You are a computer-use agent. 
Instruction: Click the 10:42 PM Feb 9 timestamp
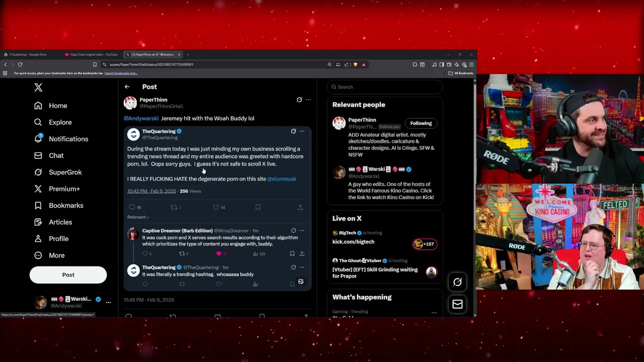[x=151, y=191]
